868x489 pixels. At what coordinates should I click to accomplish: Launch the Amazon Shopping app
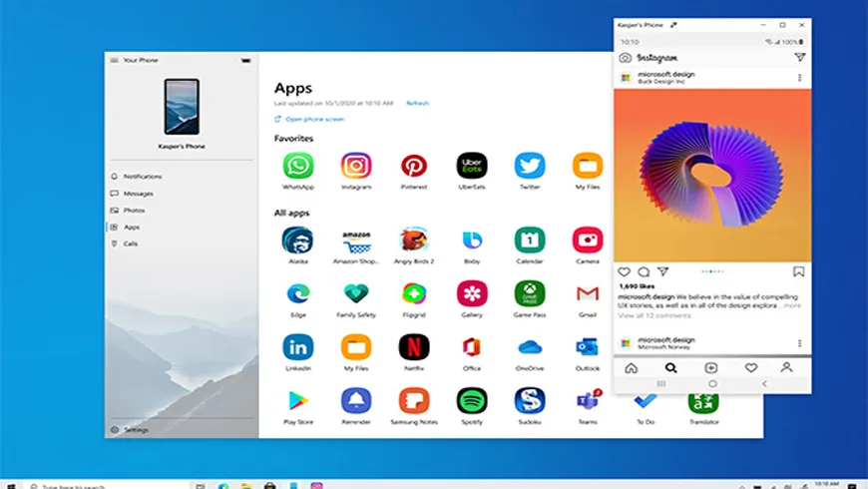(x=356, y=241)
